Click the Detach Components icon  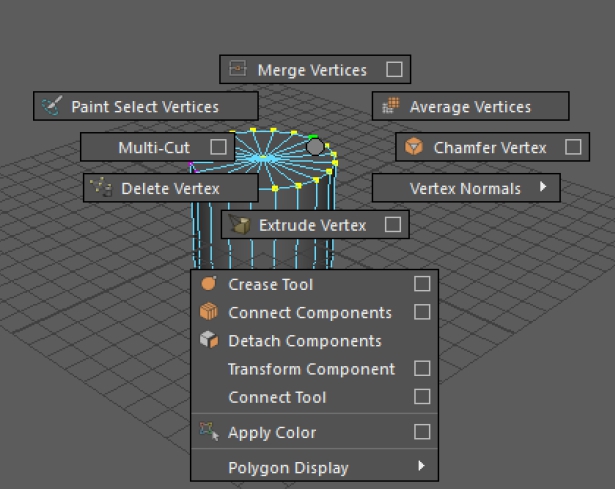[209, 340]
